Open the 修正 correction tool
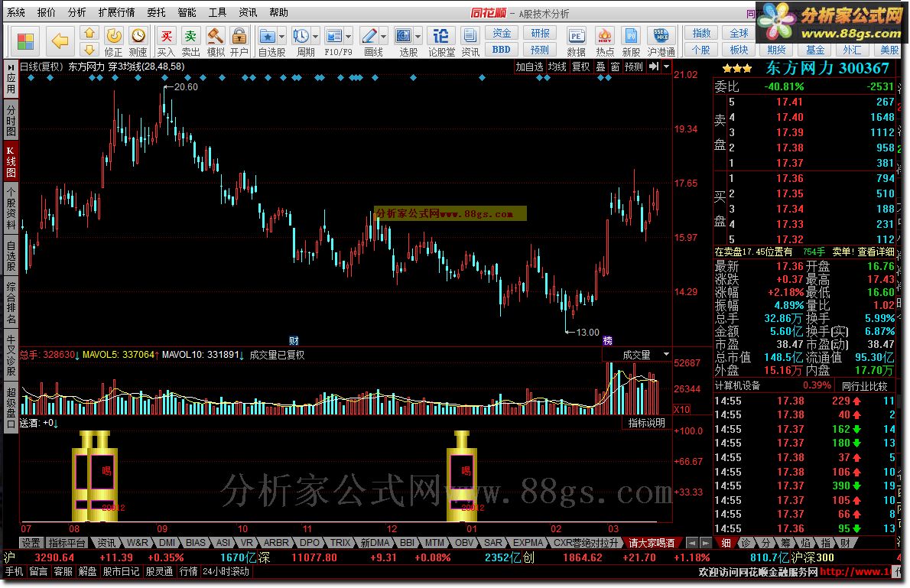Screen dimensions: 910x588 (x=114, y=42)
